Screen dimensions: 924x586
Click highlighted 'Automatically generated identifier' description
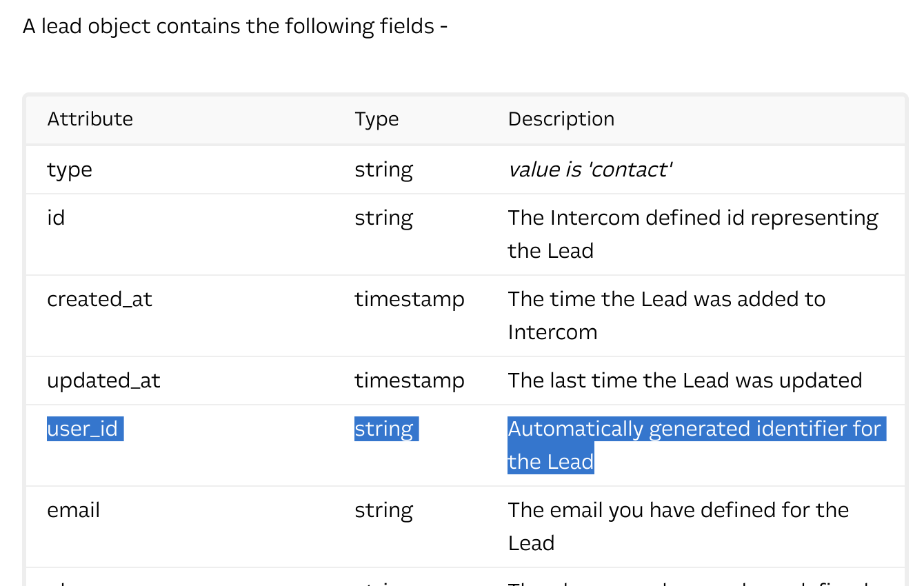click(x=694, y=429)
